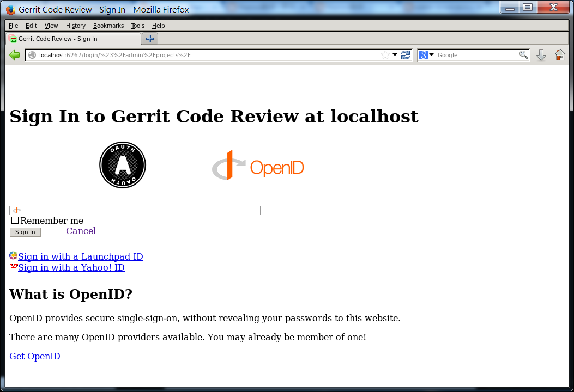
Task: Click the OAuth logo icon
Action: [x=123, y=165]
